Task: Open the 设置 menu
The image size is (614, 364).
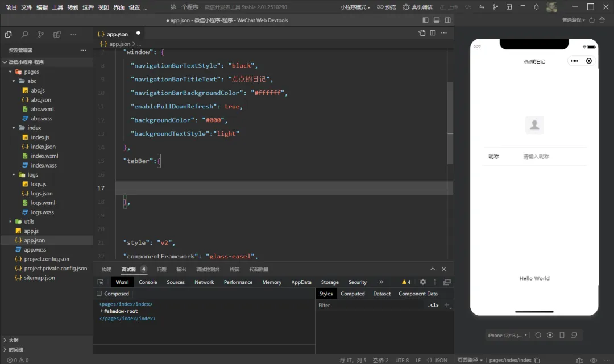Action: pos(134,7)
